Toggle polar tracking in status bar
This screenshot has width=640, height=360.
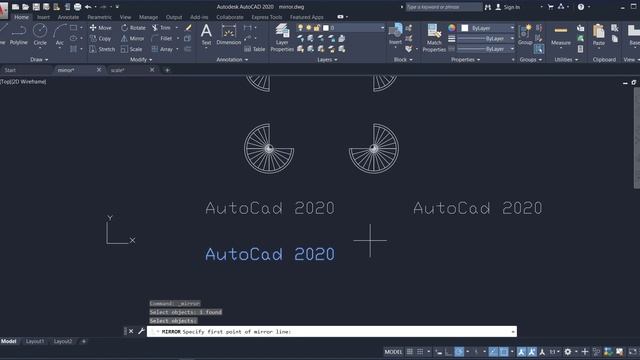point(459,351)
